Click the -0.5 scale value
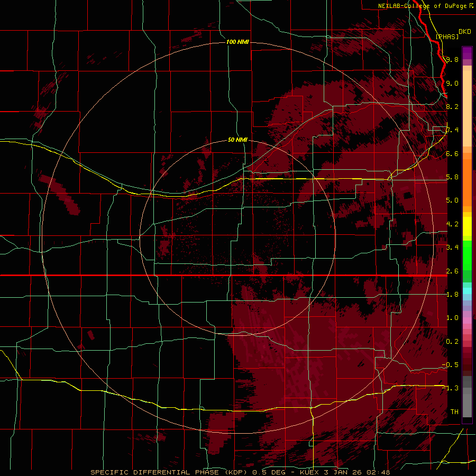Screen dimensions: 476x476 pyautogui.click(x=451, y=365)
